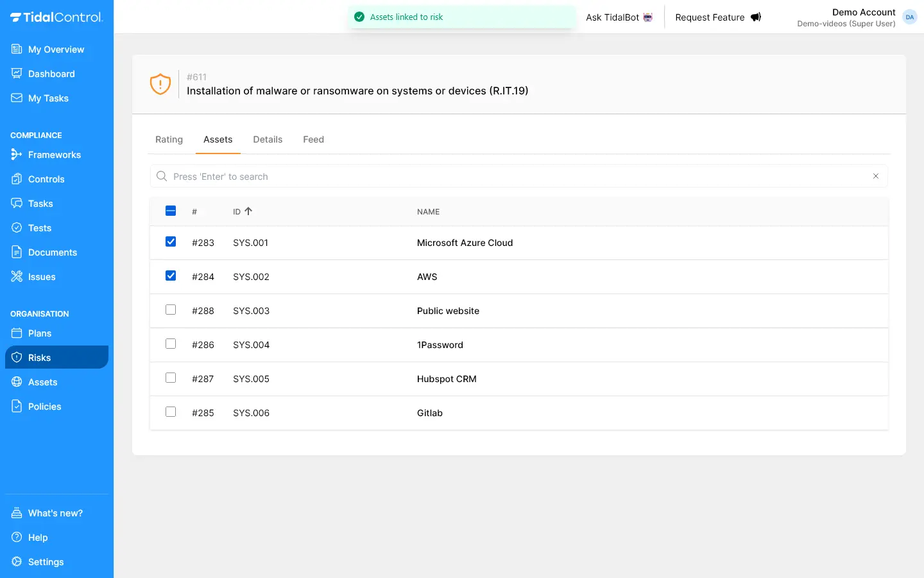Viewport: 924px width, 578px height.
Task: Navigate to Policies page
Action: (44, 407)
